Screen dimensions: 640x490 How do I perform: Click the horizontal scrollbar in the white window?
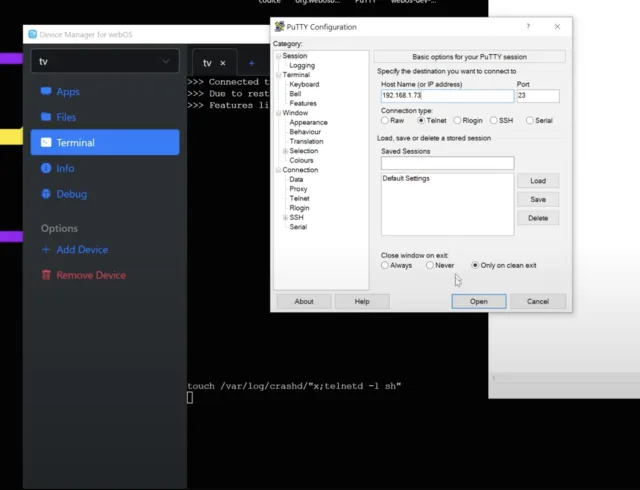click(564, 378)
